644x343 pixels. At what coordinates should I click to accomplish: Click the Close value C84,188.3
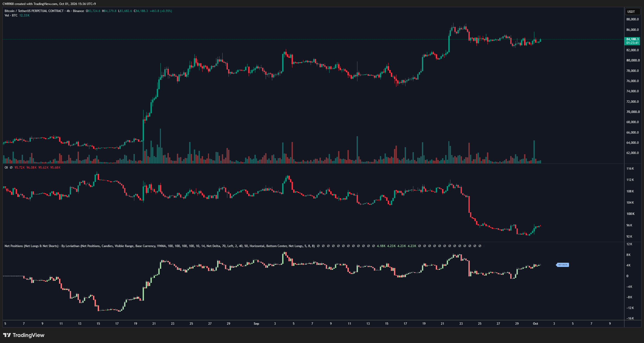[x=141, y=11]
